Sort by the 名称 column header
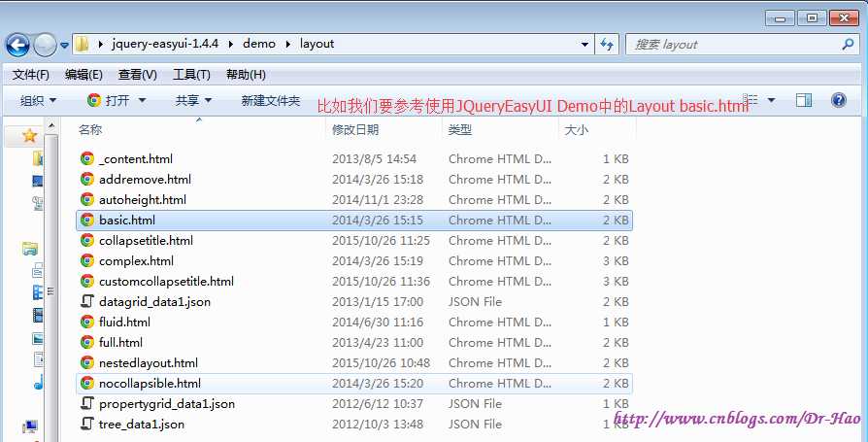Image resolution: width=868 pixels, height=442 pixels. pos(90,130)
